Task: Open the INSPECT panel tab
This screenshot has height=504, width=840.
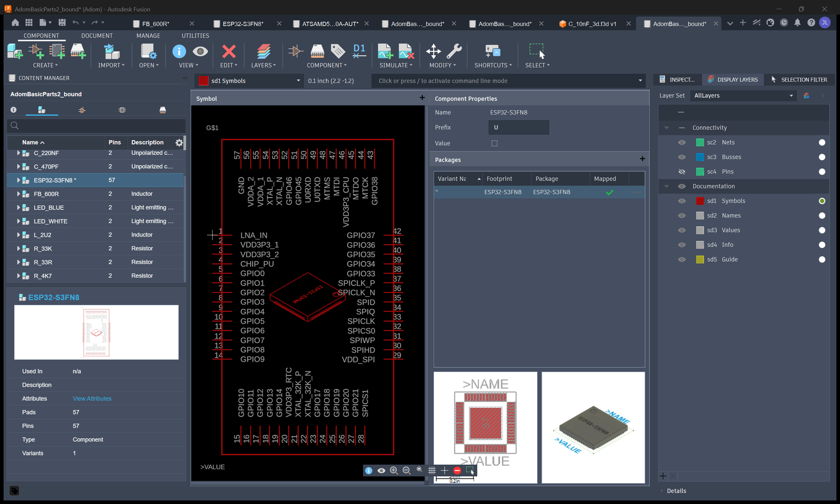Action: [677, 80]
